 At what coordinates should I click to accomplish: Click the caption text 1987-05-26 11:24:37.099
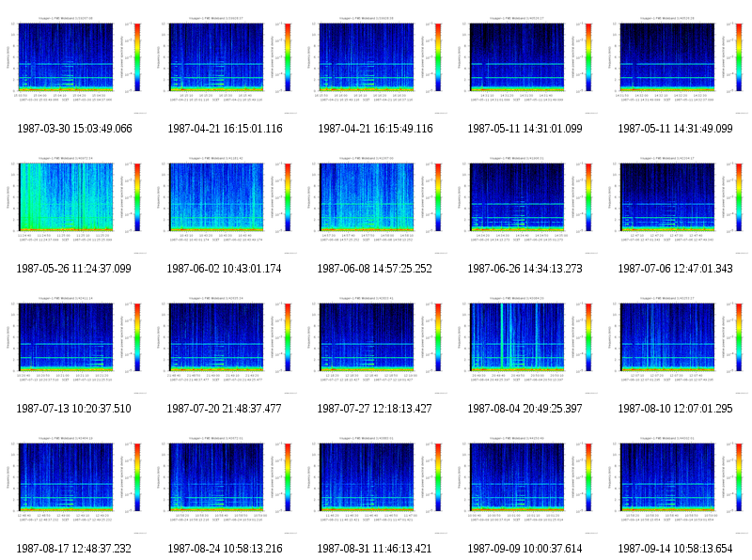[74, 269]
